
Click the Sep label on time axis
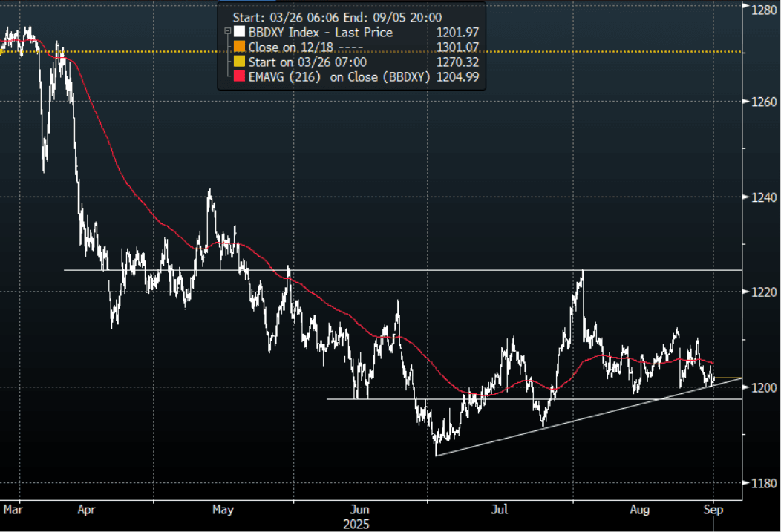pos(713,510)
